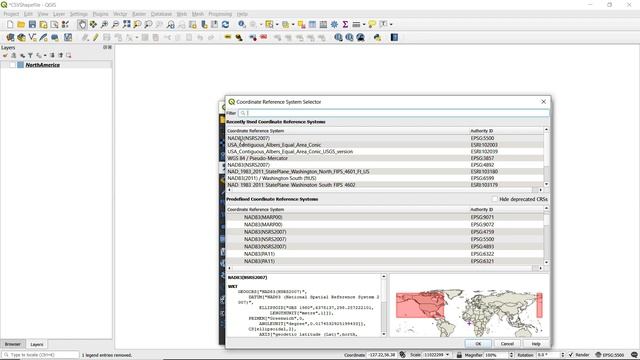This screenshot has width=640, height=360.
Task: Toggle the extents display icon beside Coordinate field
Action: click(402, 355)
